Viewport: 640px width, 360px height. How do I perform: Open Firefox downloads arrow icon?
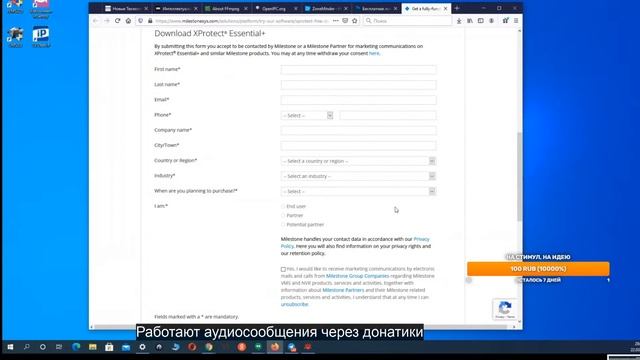pos(459,20)
